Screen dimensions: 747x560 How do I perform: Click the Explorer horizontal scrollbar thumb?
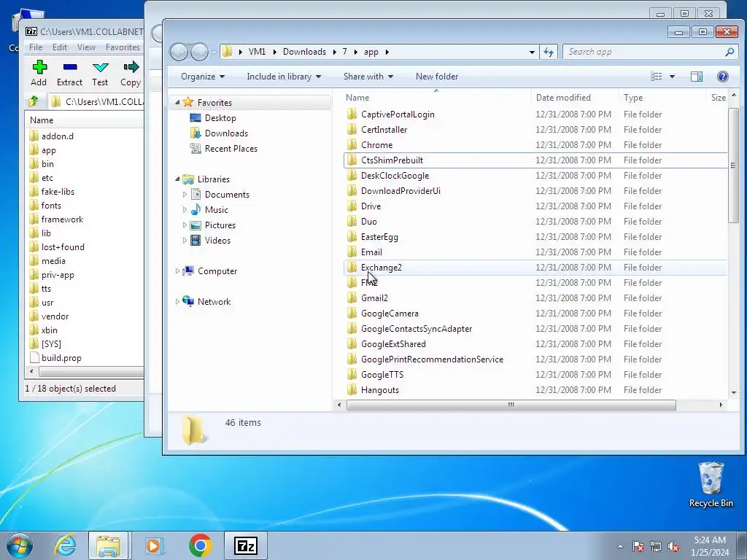click(x=511, y=405)
